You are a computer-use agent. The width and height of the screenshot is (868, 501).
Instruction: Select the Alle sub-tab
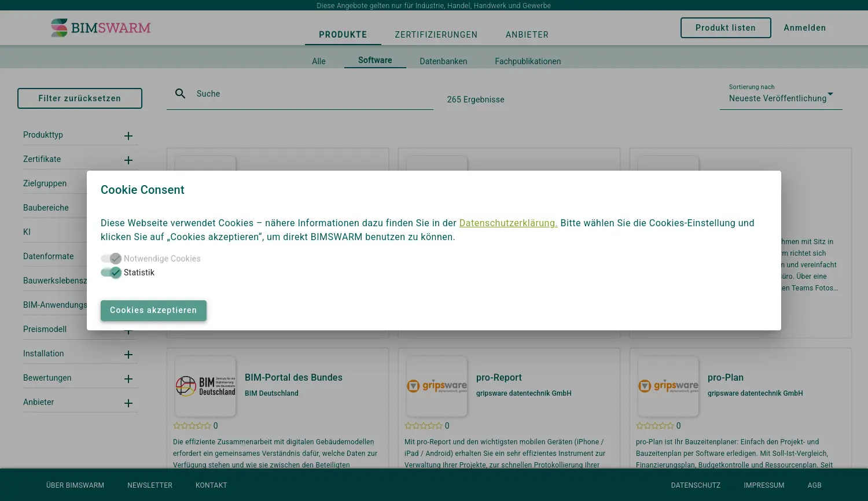click(x=319, y=61)
